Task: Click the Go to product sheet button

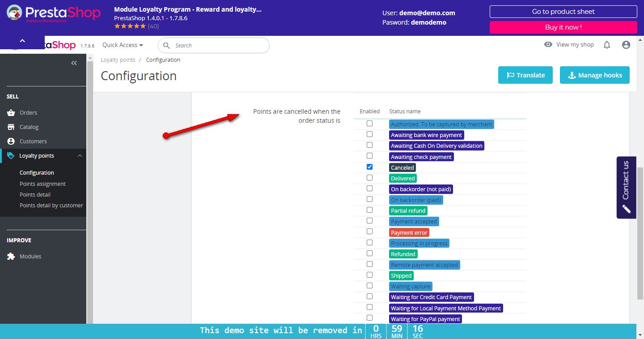Action: click(563, 12)
